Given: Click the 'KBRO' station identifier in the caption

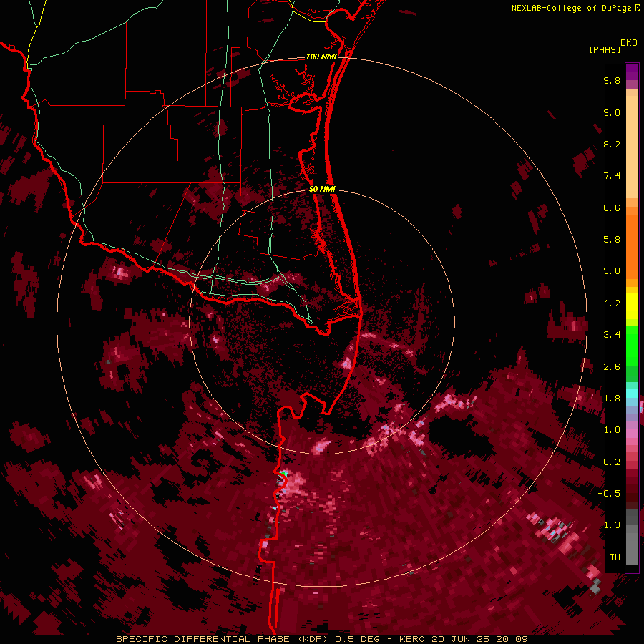Looking at the screenshot, I should (x=412, y=639).
